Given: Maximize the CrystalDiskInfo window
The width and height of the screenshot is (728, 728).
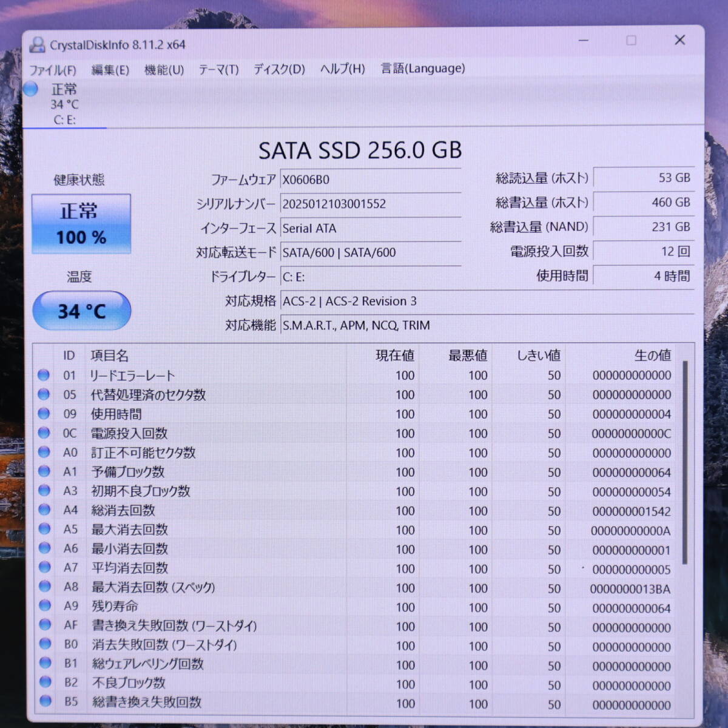Looking at the screenshot, I should tap(631, 41).
